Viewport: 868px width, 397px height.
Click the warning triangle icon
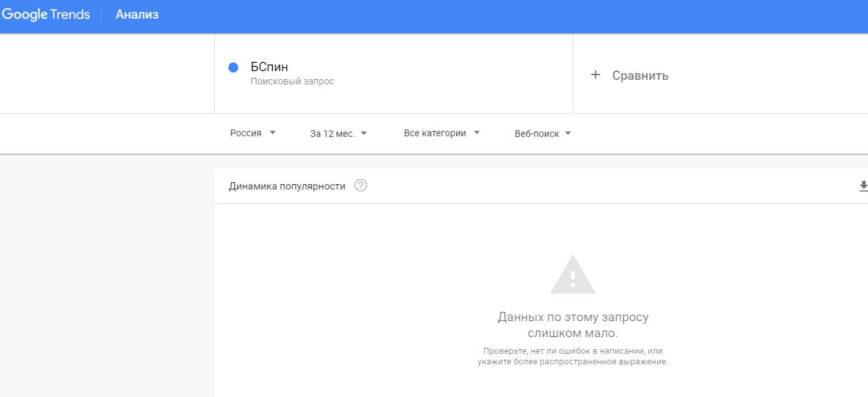[573, 275]
